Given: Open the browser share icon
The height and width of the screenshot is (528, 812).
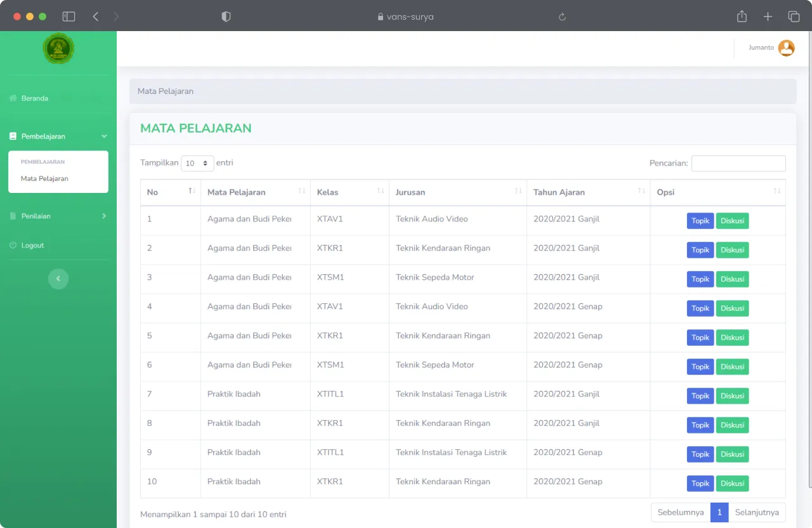Looking at the screenshot, I should pyautogui.click(x=742, y=16).
